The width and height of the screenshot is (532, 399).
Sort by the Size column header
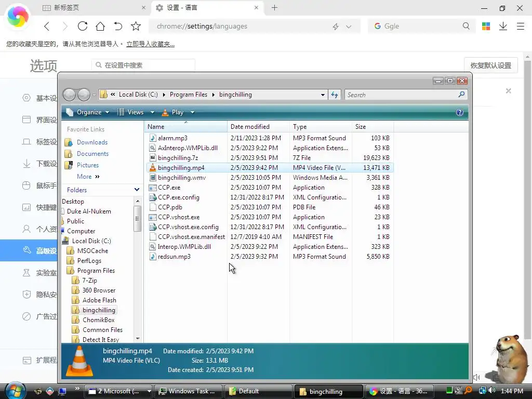373,127
